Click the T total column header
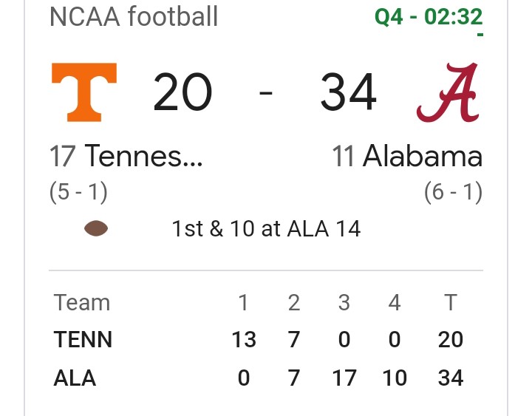532x416 pixels. pyautogui.click(x=451, y=302)
